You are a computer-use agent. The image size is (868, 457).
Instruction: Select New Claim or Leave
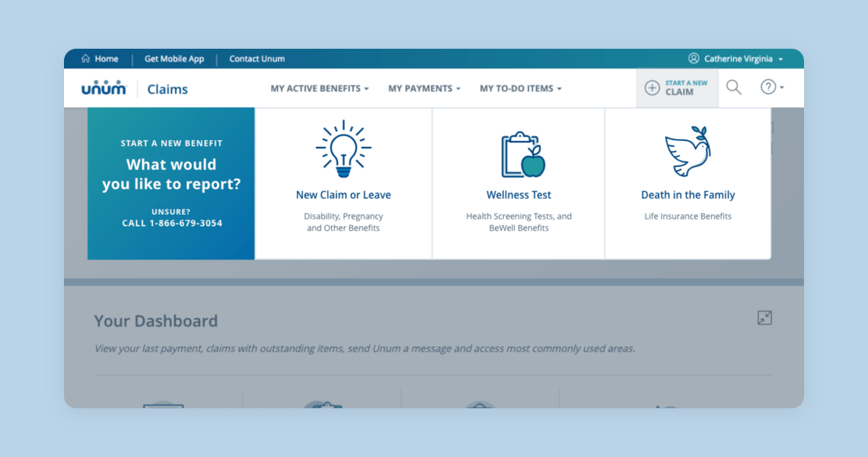(343, 195)
